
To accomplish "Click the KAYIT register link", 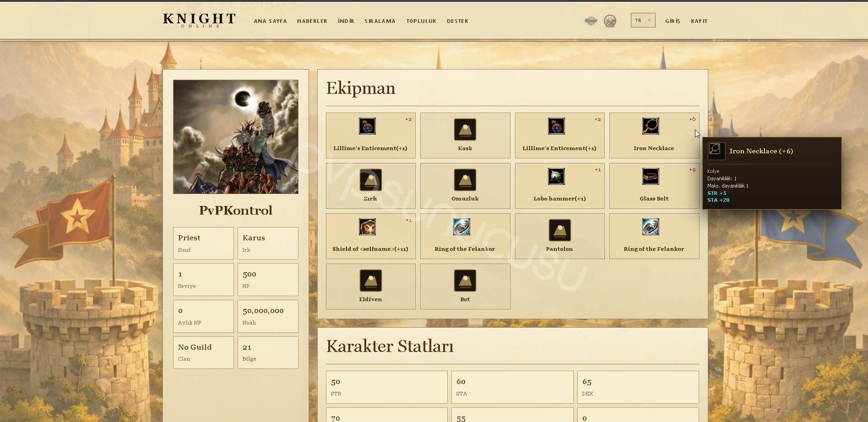I will point(699,21).
